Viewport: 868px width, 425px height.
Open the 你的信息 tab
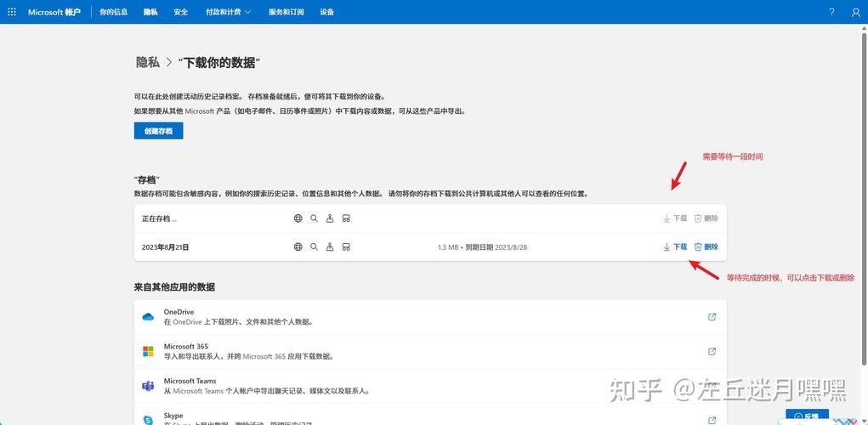pyautogui.click(x=113, y=12)
